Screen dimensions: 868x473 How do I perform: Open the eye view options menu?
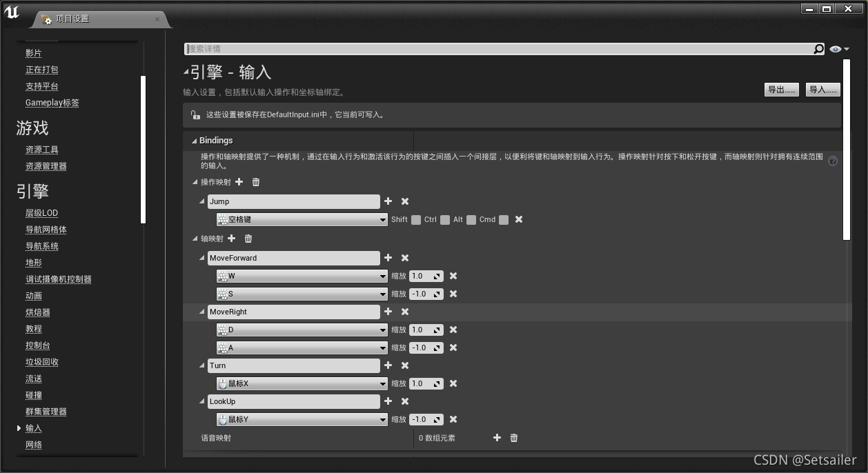pos(840,49)
